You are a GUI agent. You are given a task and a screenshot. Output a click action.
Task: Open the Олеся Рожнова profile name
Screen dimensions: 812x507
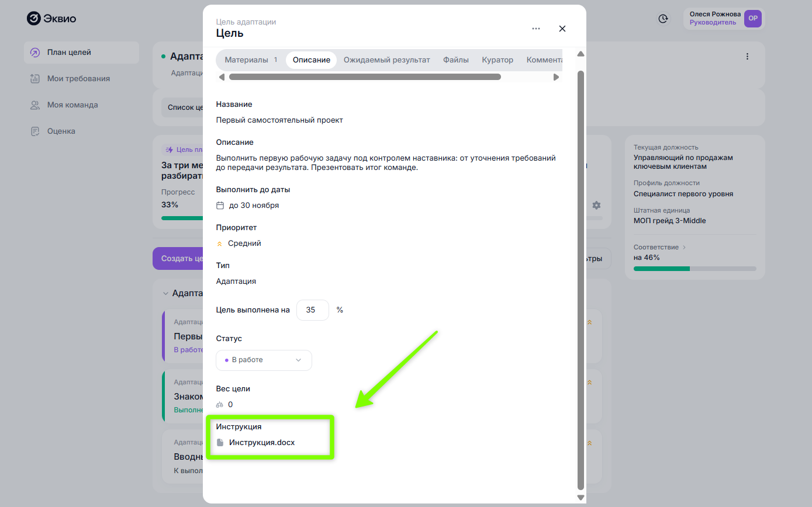[715, 14]
